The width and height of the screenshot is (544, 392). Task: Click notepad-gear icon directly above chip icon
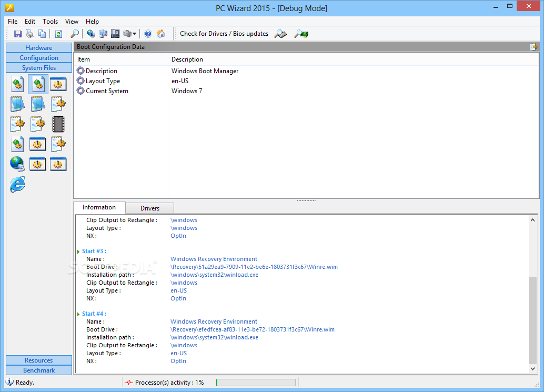pyautogui.click(x=58, y=104)
